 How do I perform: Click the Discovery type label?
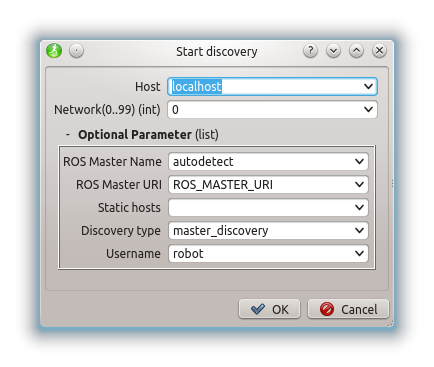(x=121, y=231)
